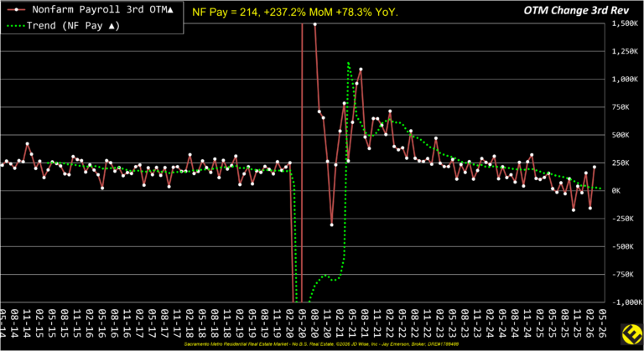The image size is (644, 351).
Task: Click the 0K y-axis label
Action: tap(616, 191)
